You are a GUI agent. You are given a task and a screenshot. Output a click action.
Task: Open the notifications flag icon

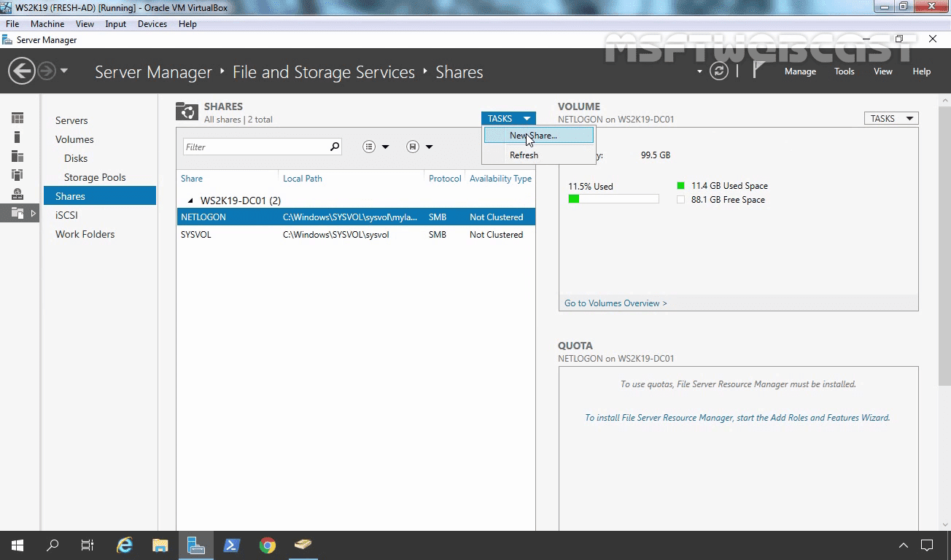tap(758, 70)
